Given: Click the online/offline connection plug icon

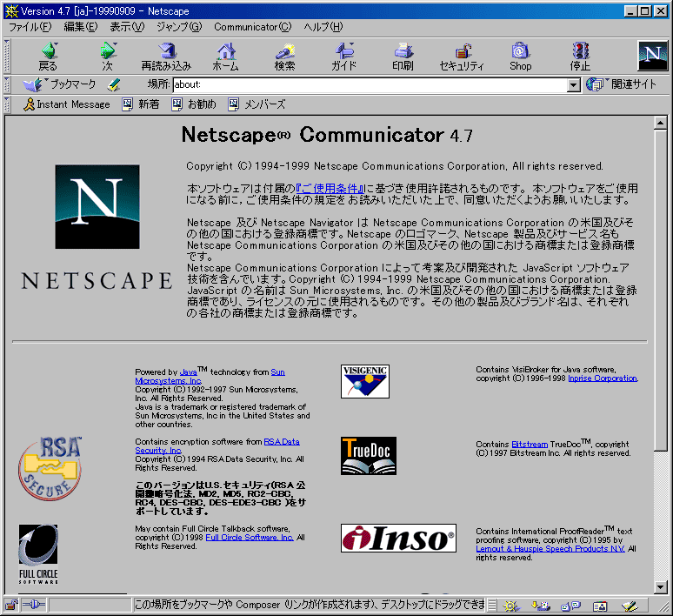Looking at the screenshot, I should coord(34,606).
